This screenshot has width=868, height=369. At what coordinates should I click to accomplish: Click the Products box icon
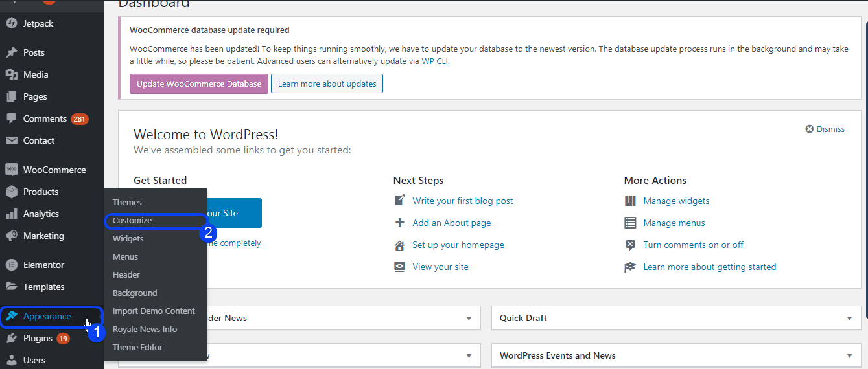point(11,192)
